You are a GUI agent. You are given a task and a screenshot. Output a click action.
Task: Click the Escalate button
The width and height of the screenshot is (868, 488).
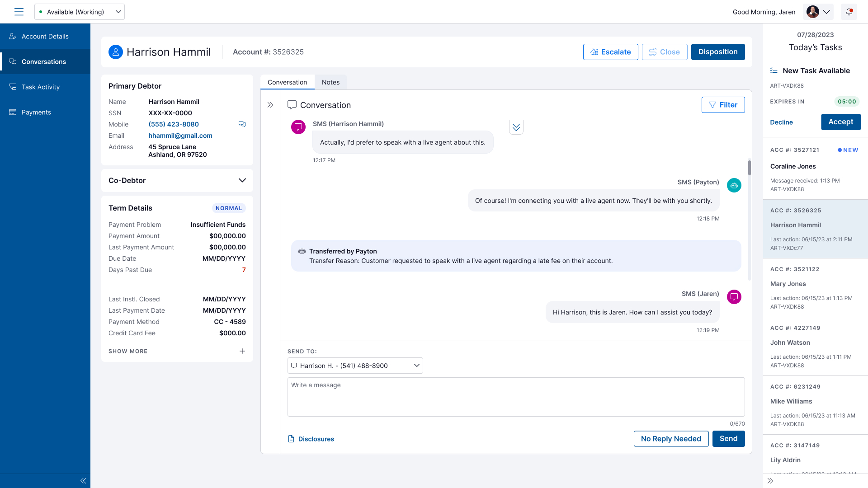[x=610, y=52]
